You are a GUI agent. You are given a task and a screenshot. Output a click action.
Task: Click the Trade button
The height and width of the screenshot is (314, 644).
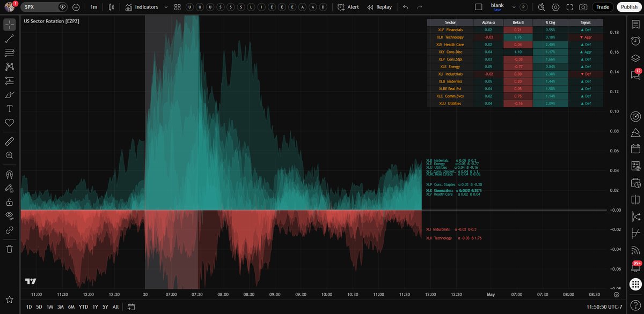603,7
